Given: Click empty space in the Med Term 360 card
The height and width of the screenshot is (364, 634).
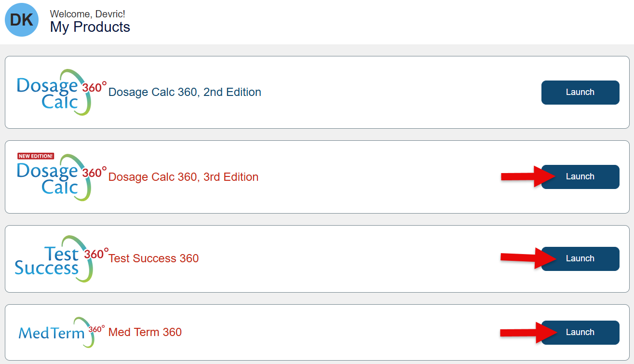Looking at the screenshot, I should tap(337, 332).
